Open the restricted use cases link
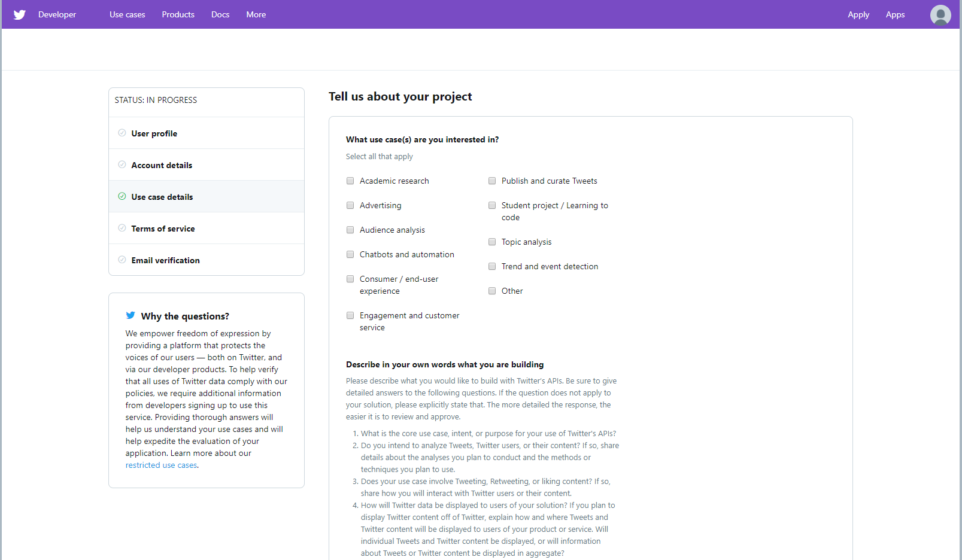This screenshot has width=962, height=560. 161,465
